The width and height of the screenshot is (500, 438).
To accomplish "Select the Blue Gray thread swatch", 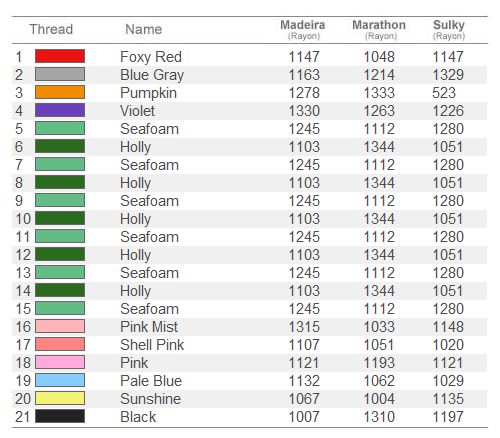I will click(x=60, y=74).
